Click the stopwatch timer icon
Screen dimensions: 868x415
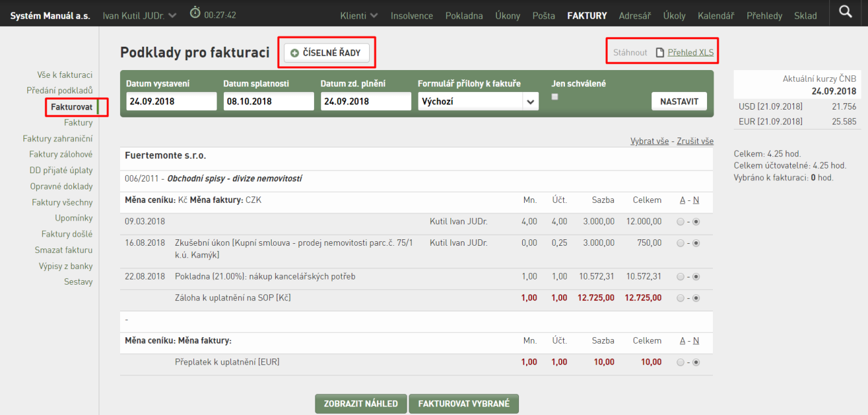(x=195, y=12)
